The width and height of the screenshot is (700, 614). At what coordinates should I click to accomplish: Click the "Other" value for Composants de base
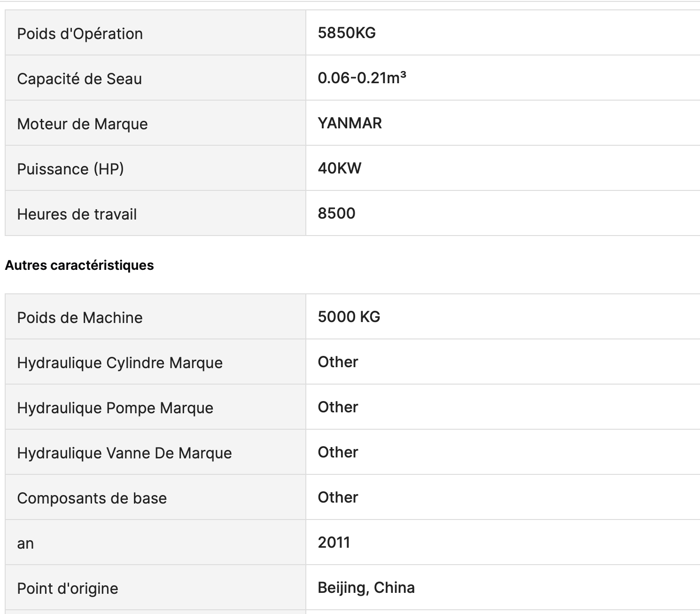[x=338, y=497]
